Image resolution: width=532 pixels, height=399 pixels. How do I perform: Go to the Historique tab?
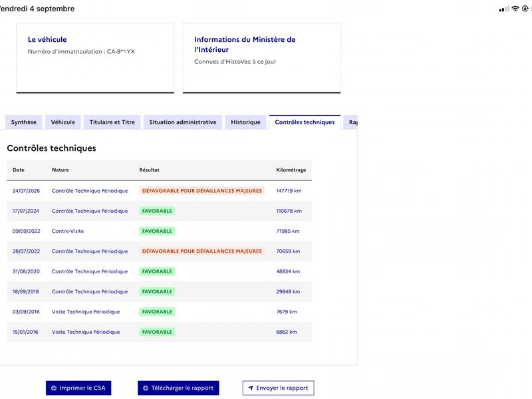[245, 122]
